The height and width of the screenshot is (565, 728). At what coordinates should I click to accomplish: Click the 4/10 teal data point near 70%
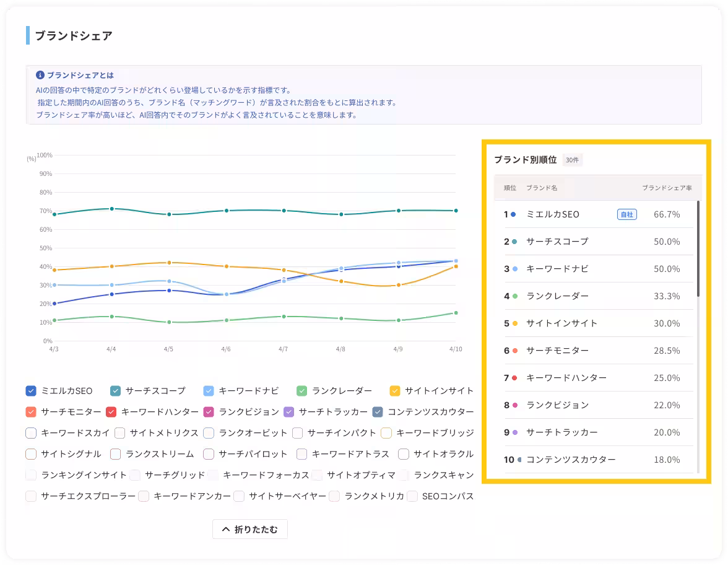tap(456, 211)
